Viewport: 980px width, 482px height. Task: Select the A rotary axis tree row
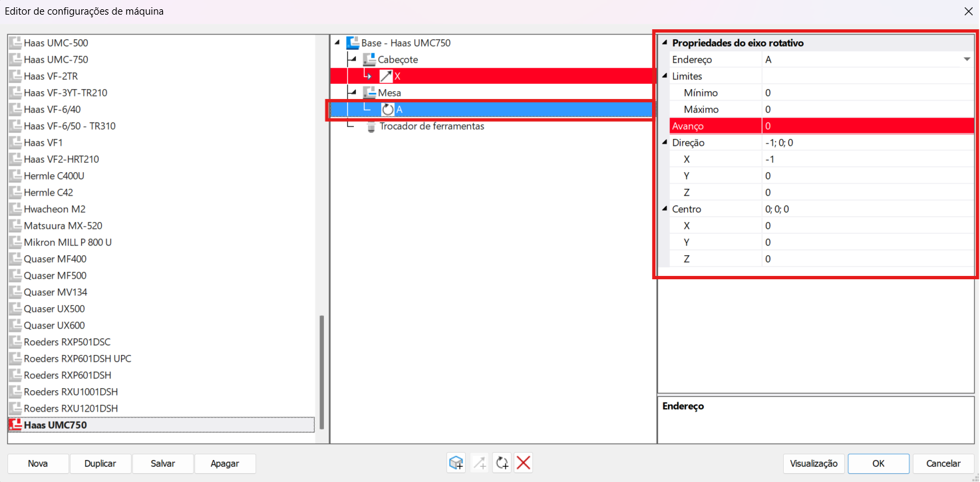[x=493, y=110]
